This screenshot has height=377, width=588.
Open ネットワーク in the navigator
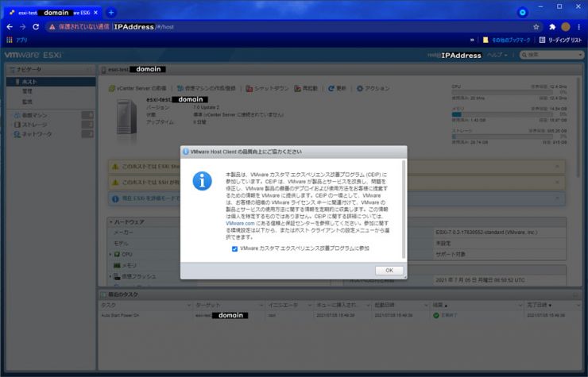(37, 134)
